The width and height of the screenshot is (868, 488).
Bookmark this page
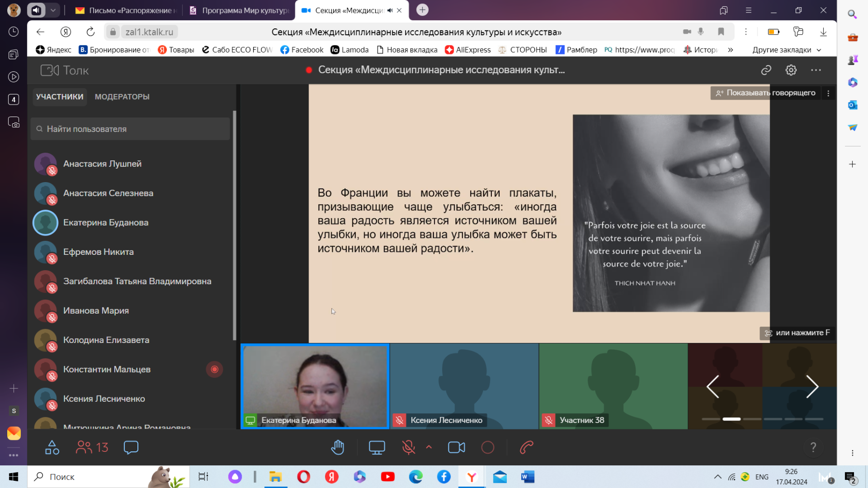click(x=721, y=32)
